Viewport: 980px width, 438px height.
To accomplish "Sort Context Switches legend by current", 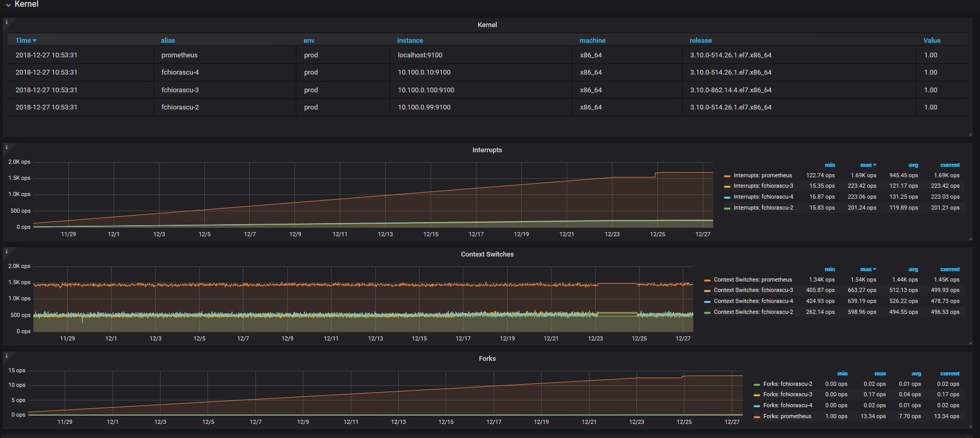I will point(950,269).
